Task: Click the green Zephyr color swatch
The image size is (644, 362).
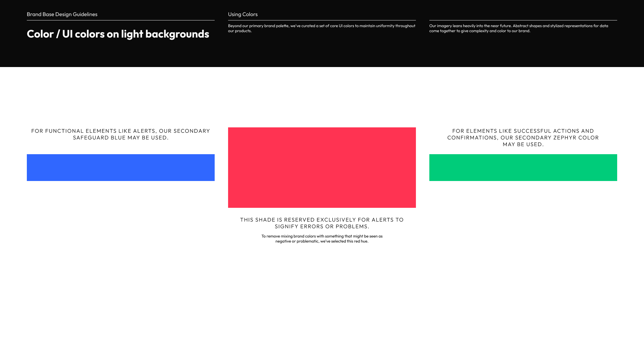Action: point(523,168)
